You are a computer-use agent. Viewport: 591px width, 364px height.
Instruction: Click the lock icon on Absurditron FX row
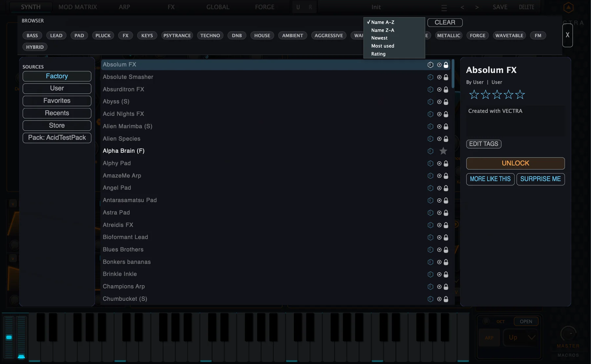point(446,90)
